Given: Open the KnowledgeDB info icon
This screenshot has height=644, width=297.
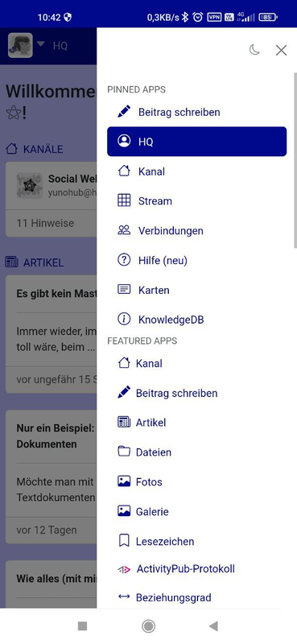Looking at the screenshot, I should 124,319.
